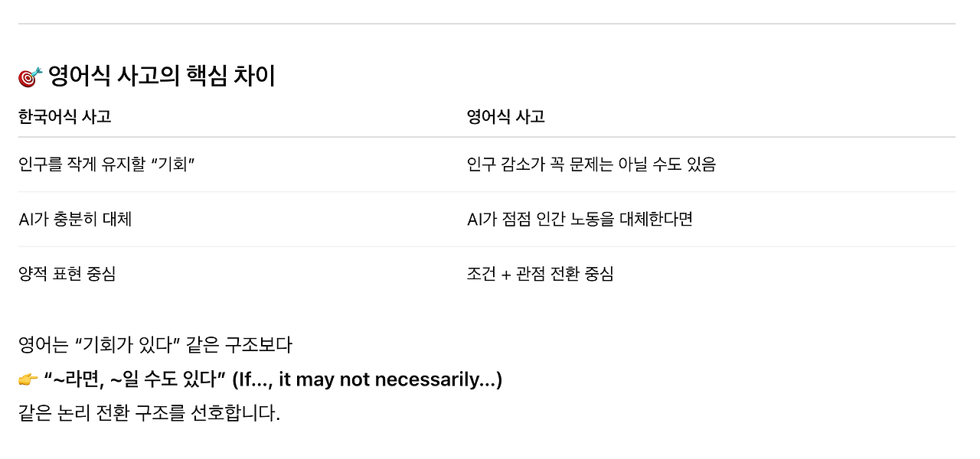Screen dimensions: 980x459
Task: Select the 영어식 사고 column header
Action: pyautogui.click(x=506, y=117)
